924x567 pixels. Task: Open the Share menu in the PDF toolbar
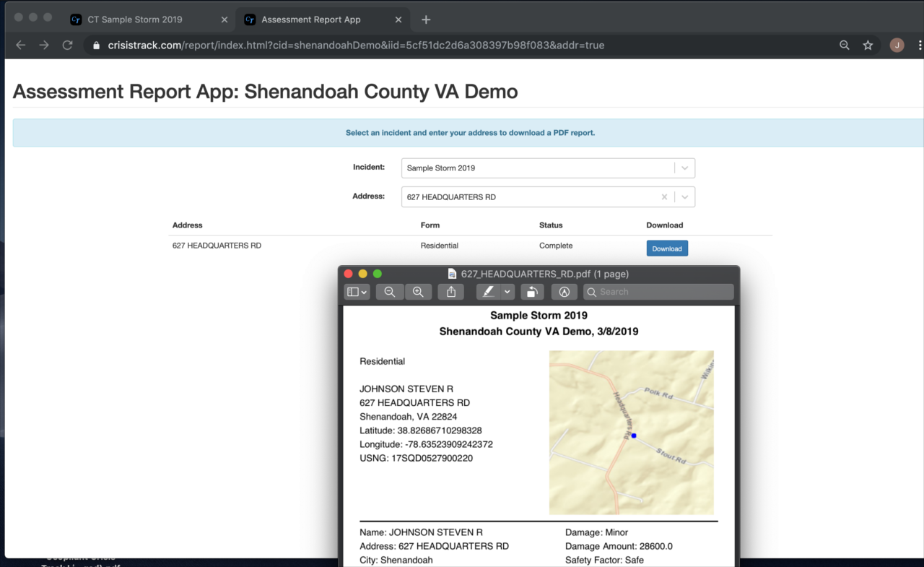click(x=450, y=292)
